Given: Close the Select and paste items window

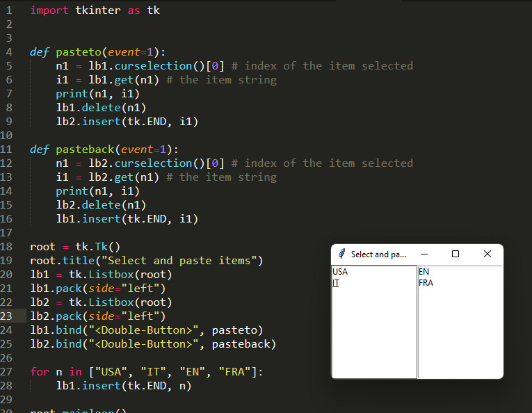Looking at the screenshot, I should [x=487, y=254].
